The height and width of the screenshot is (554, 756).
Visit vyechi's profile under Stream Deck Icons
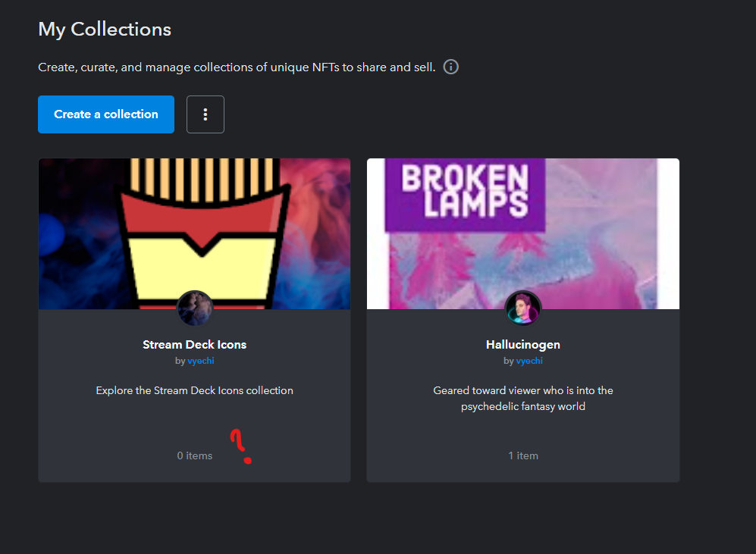click(200, 361)
